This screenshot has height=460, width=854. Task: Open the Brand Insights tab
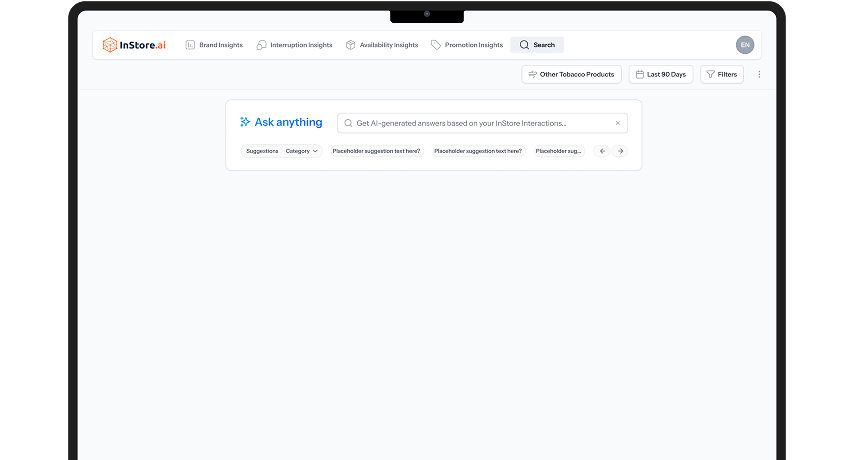pos(214,45)
